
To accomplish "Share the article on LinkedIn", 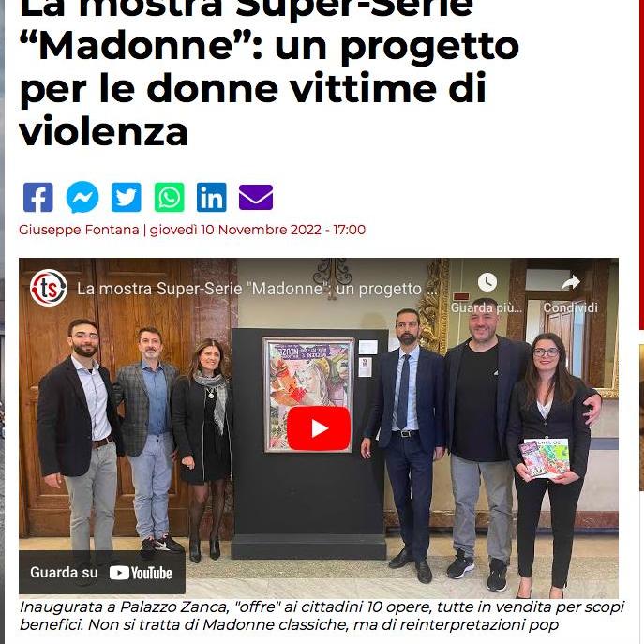I will [x=212, y=198].
